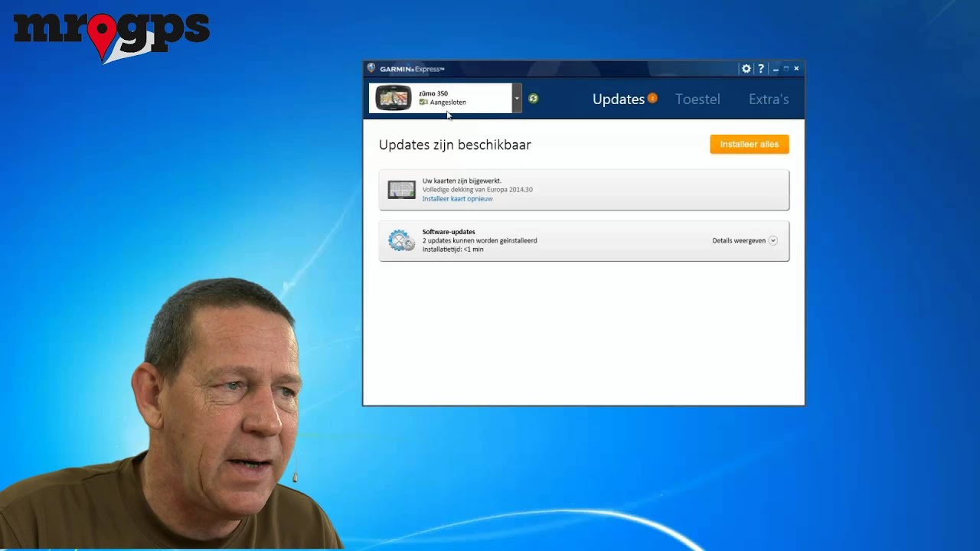The image size is (980, 551).
Task: Click the orange Updates notification badge
Action: pos(652,98)
